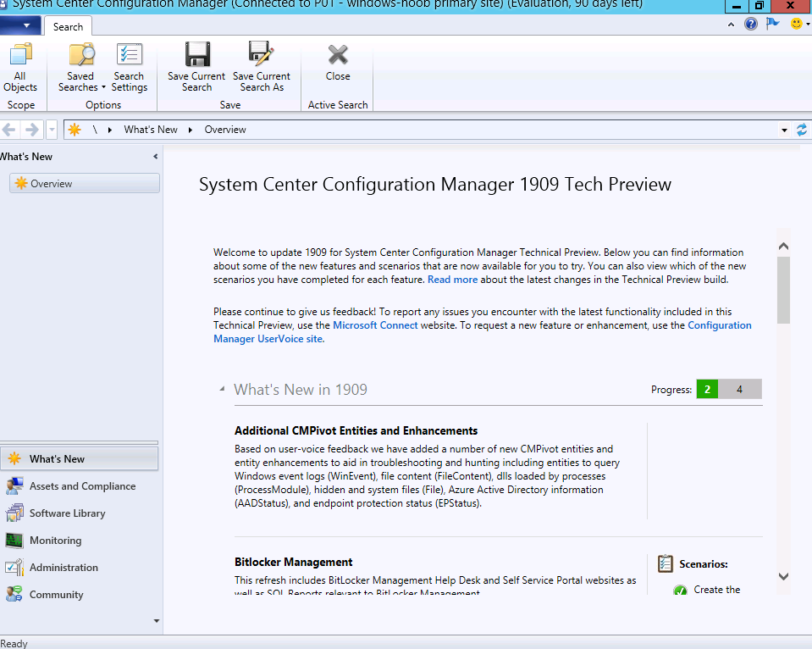
Task: Click the content scrollbar thumb
Action: coord(783,291)
